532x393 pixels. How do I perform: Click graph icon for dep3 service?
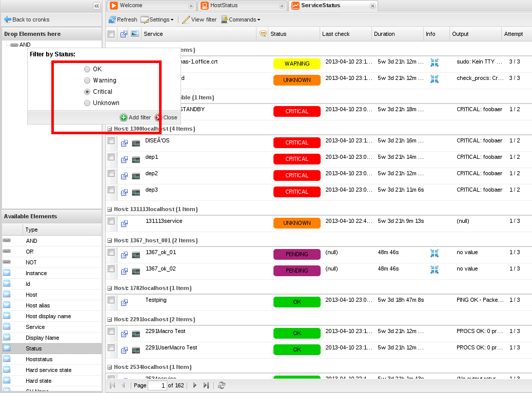[x=136, y=193]
